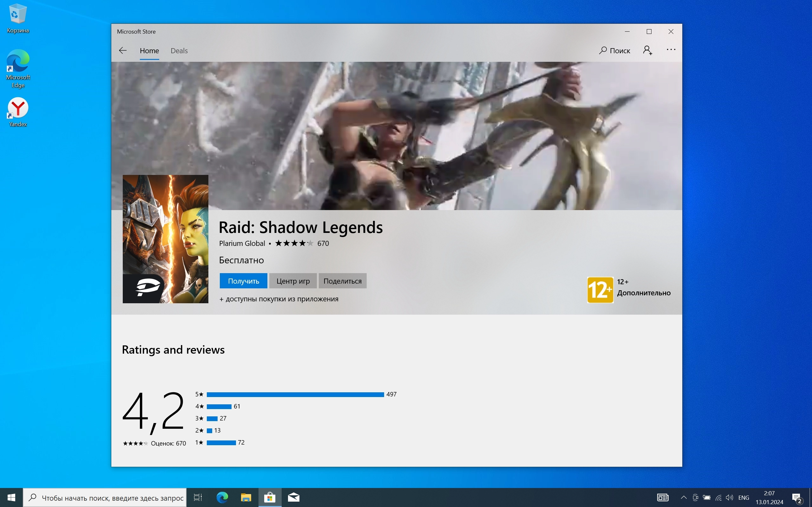Image resolution: width=812 pixels, height=507 pixels.
Task: Open File Explorer from the taskbar
Action: coord(246,497)
